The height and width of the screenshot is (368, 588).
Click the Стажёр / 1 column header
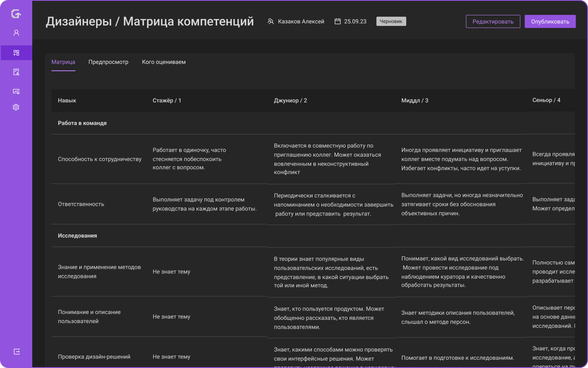[167, 100]
